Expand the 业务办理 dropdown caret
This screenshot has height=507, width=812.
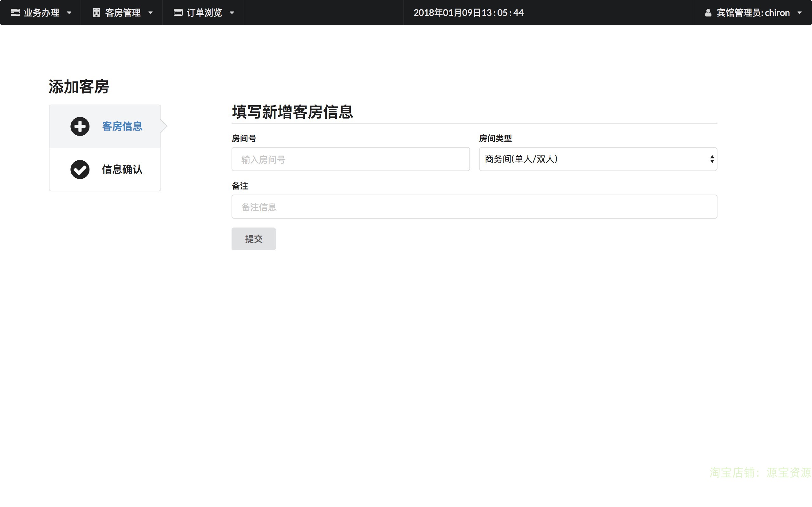tap(69, 13)
